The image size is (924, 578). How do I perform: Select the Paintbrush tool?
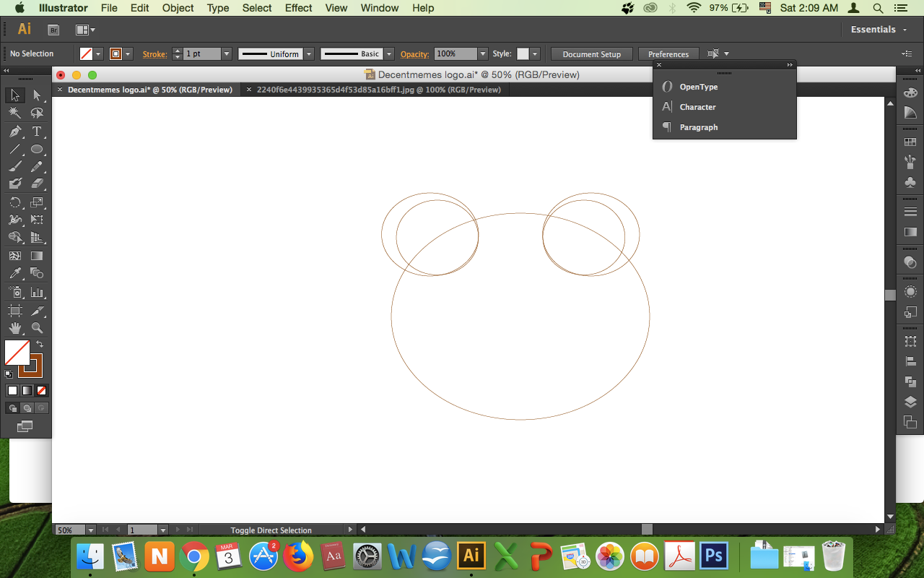click(15, 166)
